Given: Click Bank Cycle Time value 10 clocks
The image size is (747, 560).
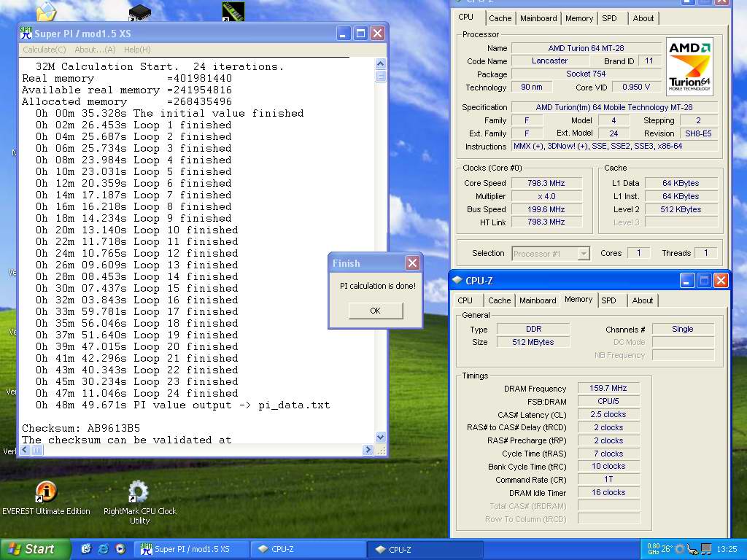Looking at the screenshot, I should [608, 466].
